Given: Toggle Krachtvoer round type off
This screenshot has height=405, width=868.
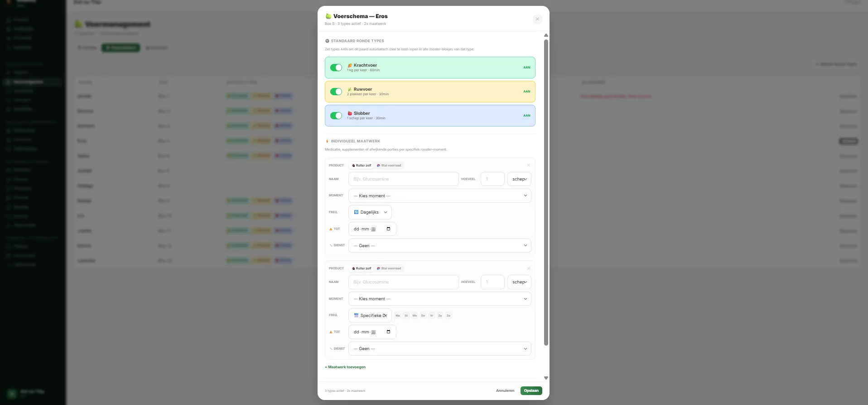Looking at the screenshot, I should 336,68.
